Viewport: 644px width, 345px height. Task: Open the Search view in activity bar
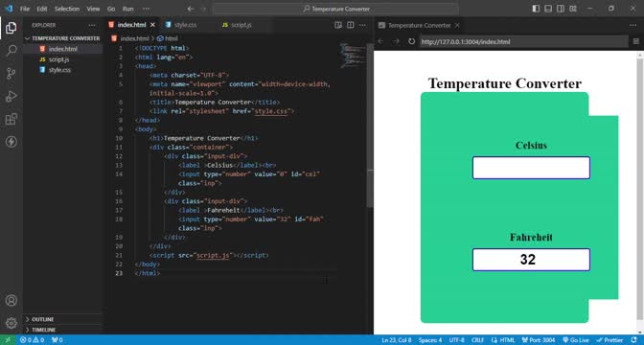pos(11,51)
